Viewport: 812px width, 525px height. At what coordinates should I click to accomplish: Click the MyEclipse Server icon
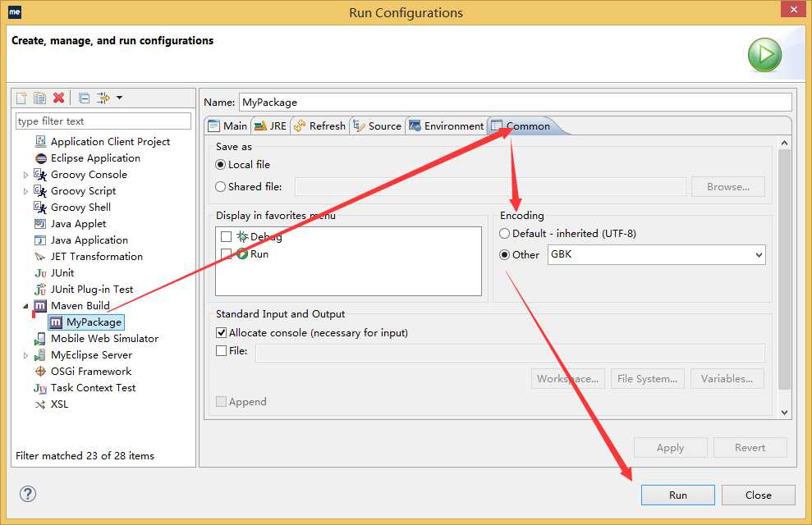click(40, 355)
